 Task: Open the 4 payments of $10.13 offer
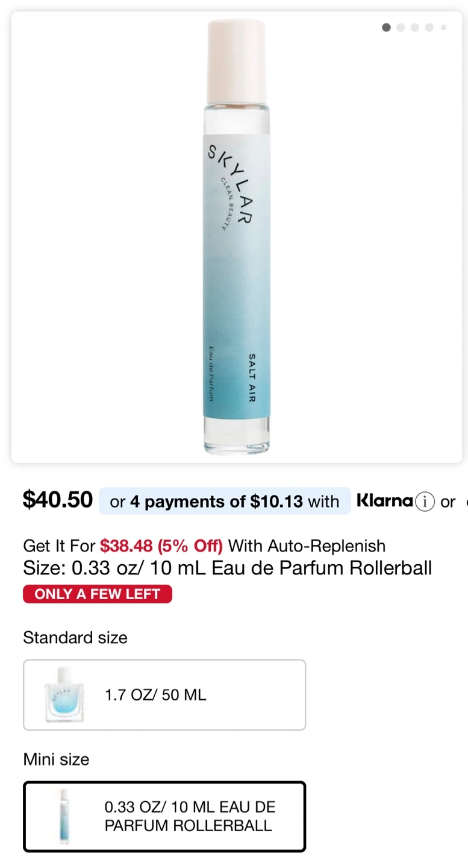click(x=224, y=502)
